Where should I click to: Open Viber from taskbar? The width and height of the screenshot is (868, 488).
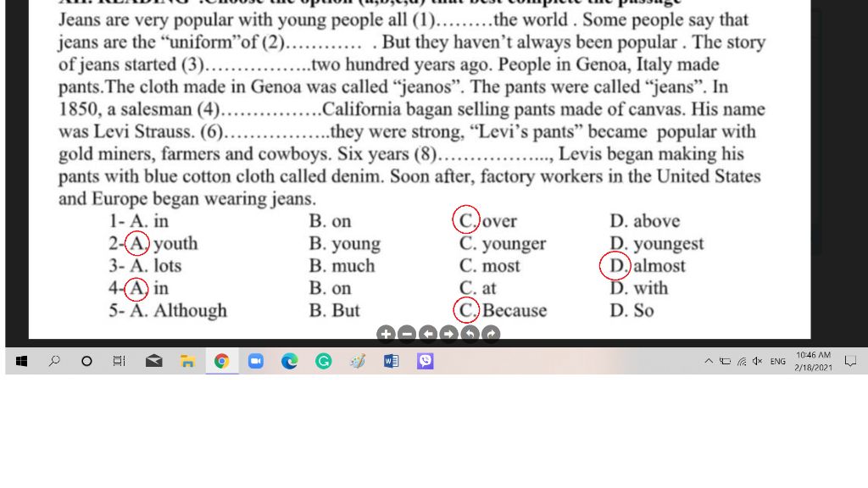(x=426, y=361)
